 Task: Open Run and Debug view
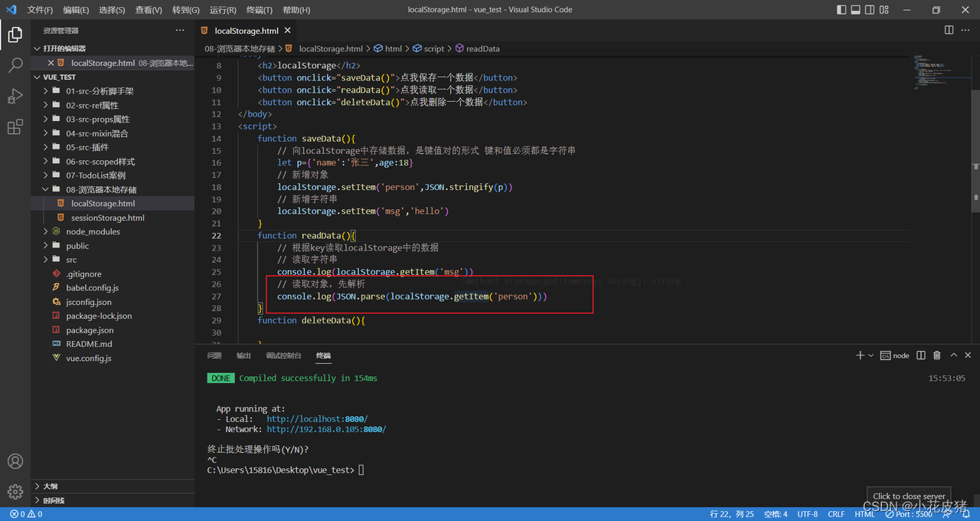(15, 97)
